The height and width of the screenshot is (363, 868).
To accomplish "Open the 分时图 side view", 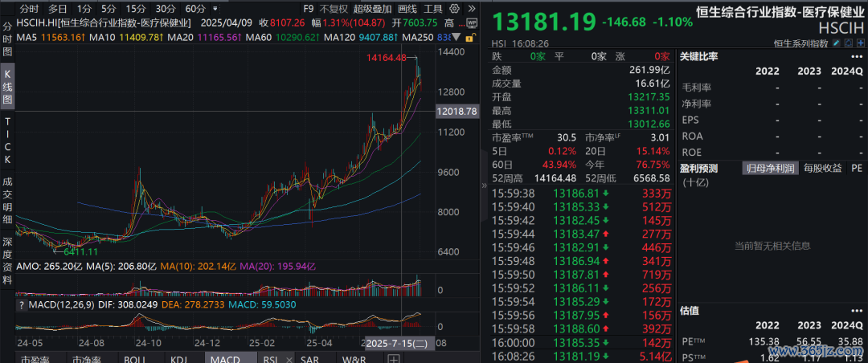I will point(8,39).
